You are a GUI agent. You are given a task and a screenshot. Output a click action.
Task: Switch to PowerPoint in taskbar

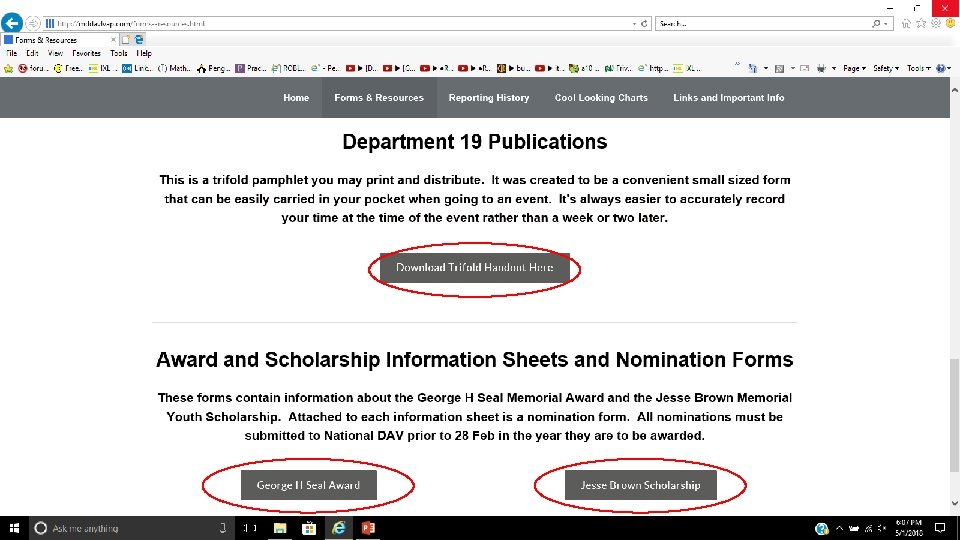(368, 528)
